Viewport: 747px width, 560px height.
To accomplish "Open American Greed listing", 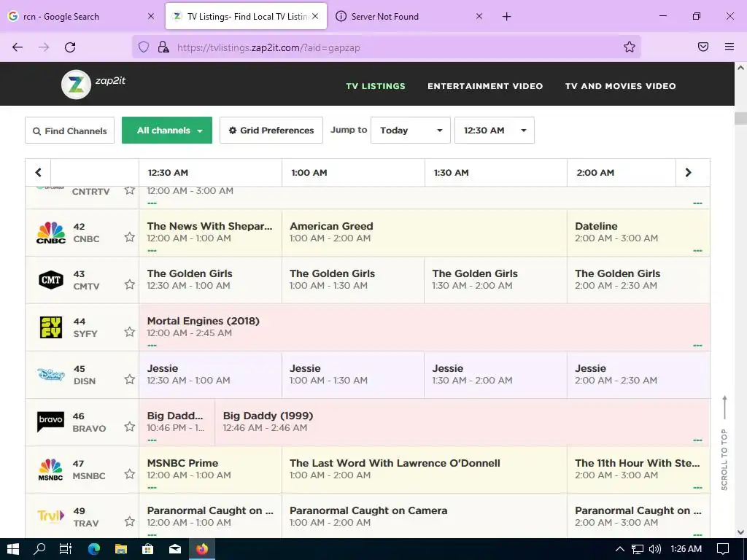I will click(424, 233).
